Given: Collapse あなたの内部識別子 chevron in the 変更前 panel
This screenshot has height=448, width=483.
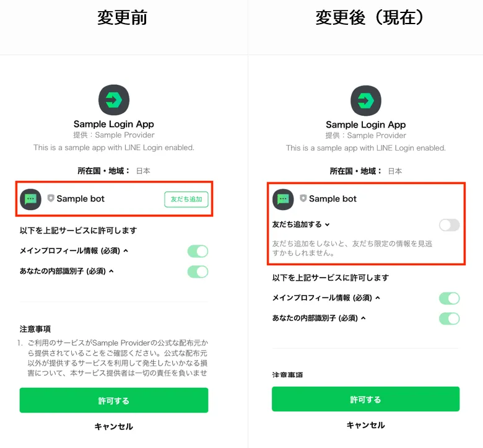Looking at the screenshot, I should (x=111, y=271).
